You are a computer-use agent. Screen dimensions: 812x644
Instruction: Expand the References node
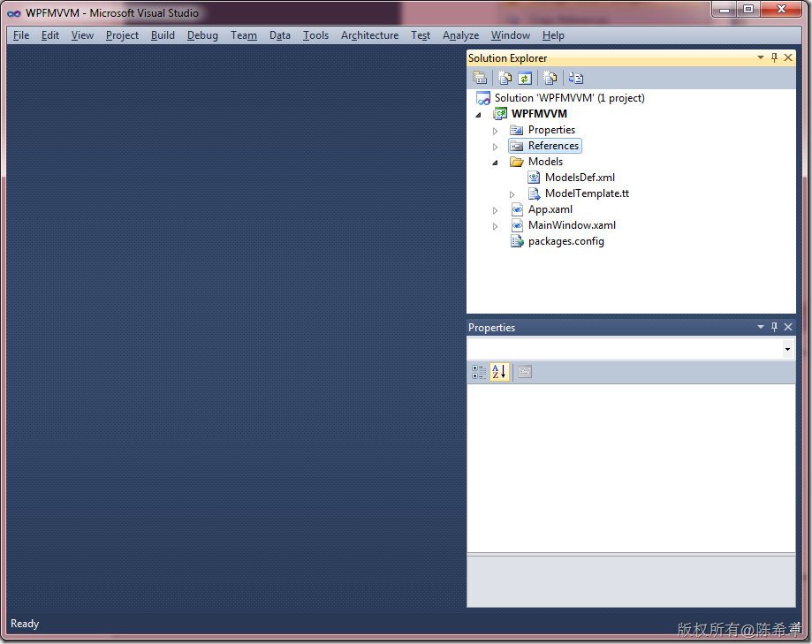point(495,147)
